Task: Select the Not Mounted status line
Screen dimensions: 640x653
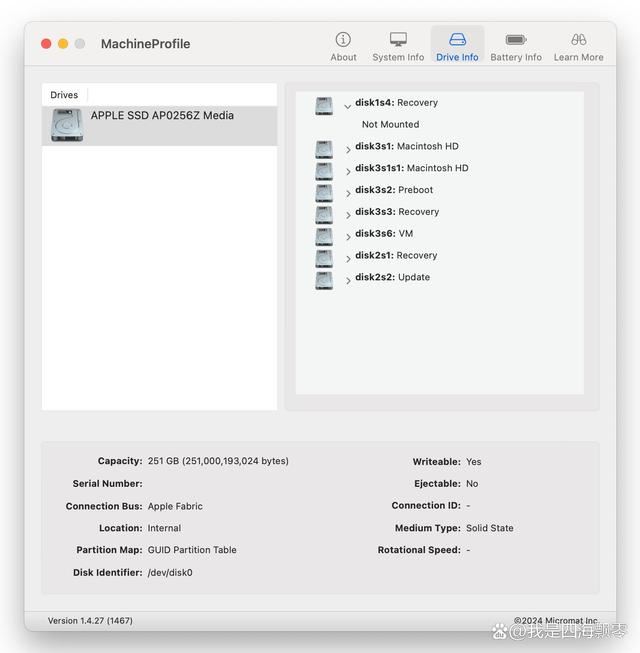Action: (x=391, y=124)
